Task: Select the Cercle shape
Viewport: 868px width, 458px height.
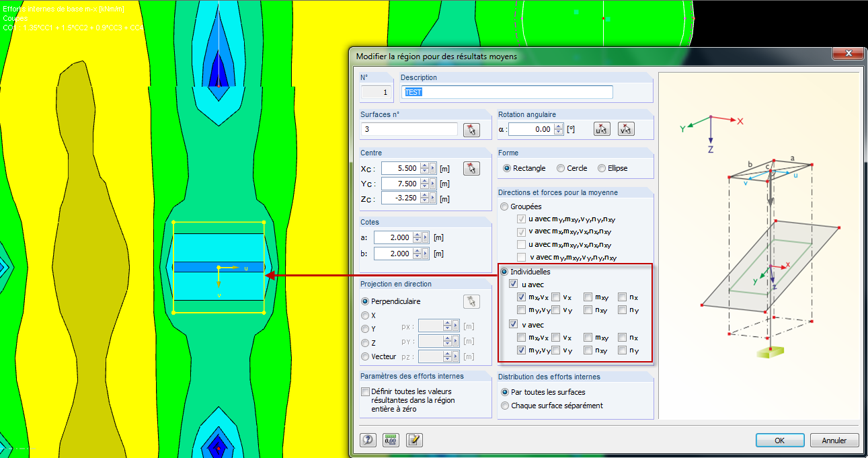Action: 562,167
